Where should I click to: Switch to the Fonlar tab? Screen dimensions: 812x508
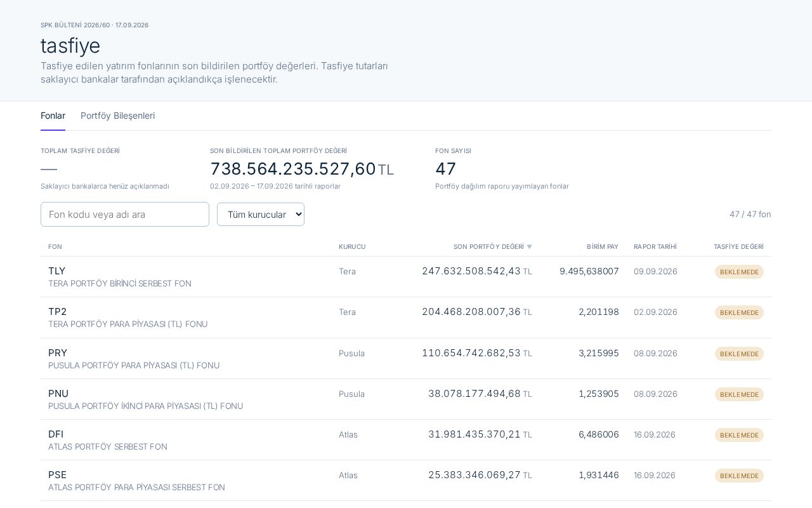(53, 116)
